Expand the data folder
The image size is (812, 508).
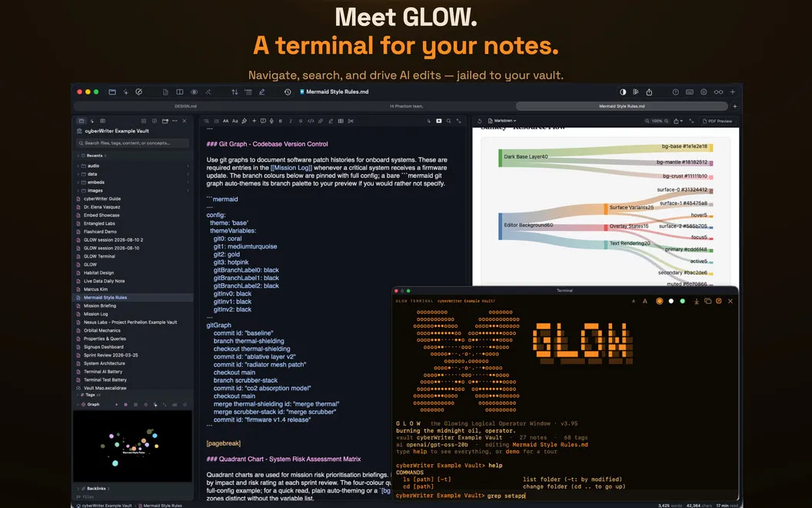click(78, 174)
